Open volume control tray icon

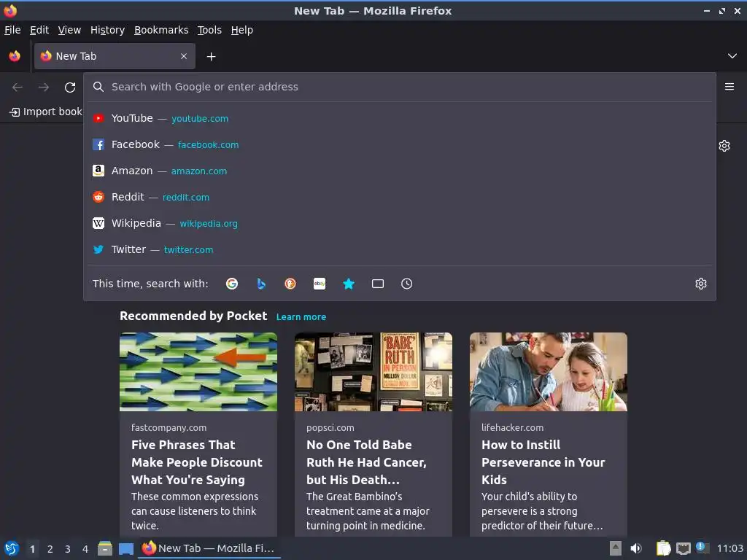click(x=636, y=548)
